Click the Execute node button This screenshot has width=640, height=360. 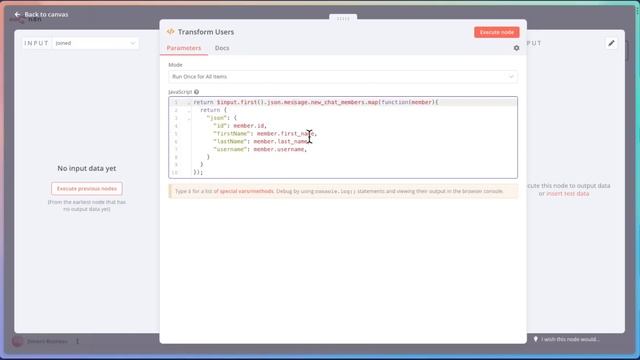[496, 32]
